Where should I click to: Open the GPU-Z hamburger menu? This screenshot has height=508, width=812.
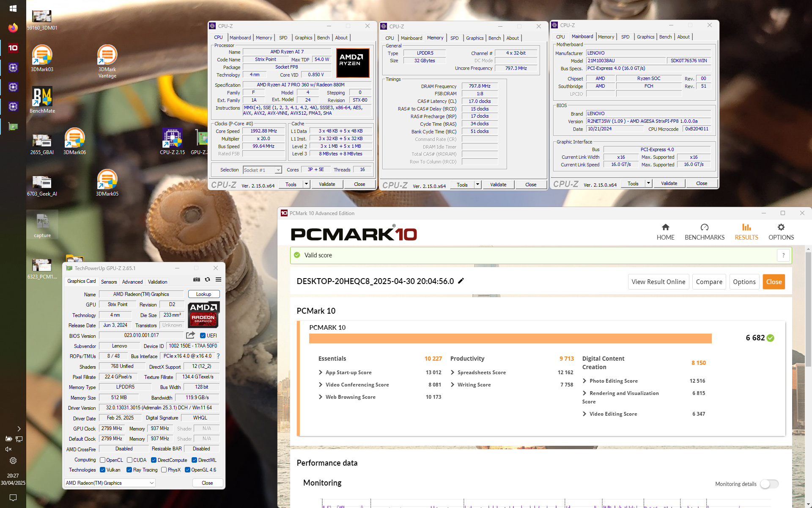point(218,279)
